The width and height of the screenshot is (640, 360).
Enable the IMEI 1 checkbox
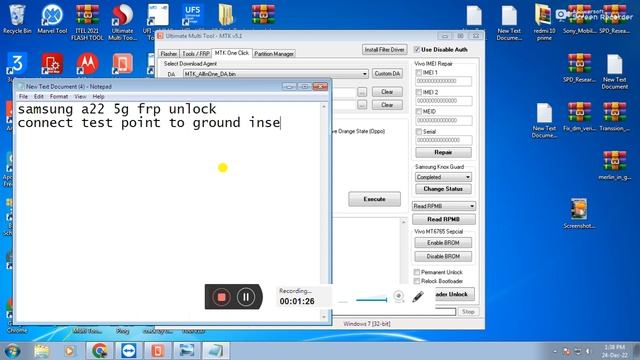click(x=418, y=72)
